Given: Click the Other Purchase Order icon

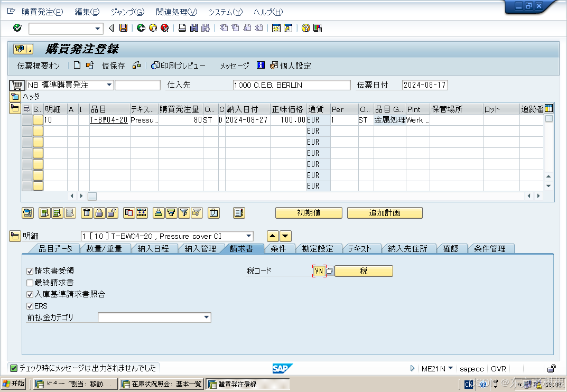Looking at the screenshot, I should point(90,66).
